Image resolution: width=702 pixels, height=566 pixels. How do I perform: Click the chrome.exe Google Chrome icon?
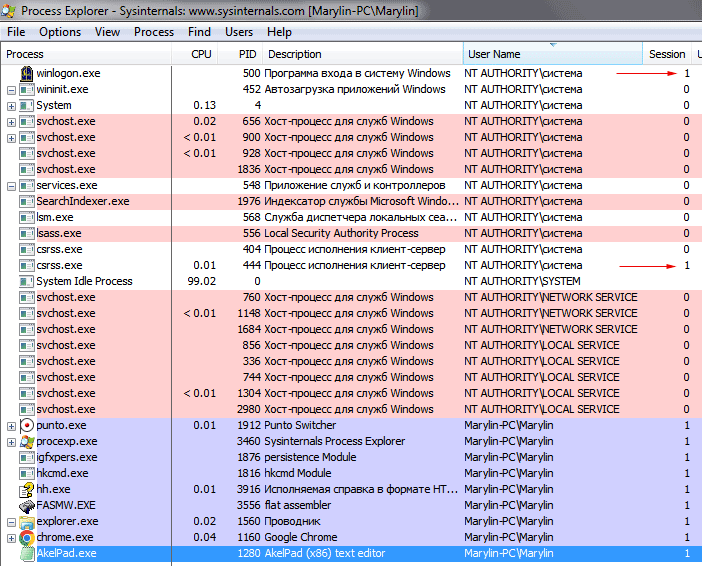click(27, 537)
